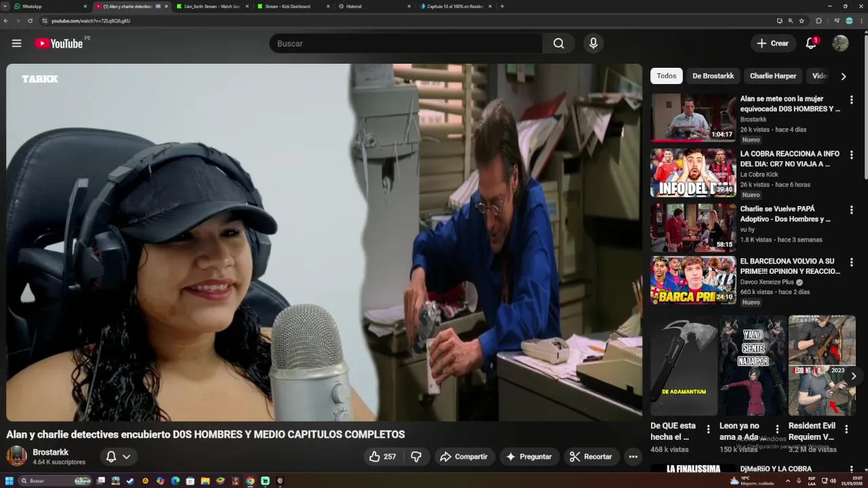Screen dimensions: 868x488
Task: Show next shorts with arrow
Action: click(x=854, y=376)
